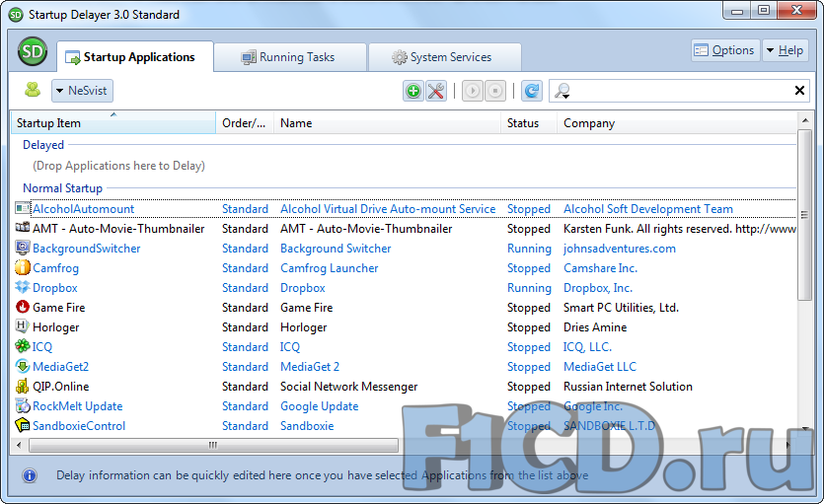This screenshot has height=504, width=824.
Task: Click the Dries Amine company cell
Action: point(595,327)
